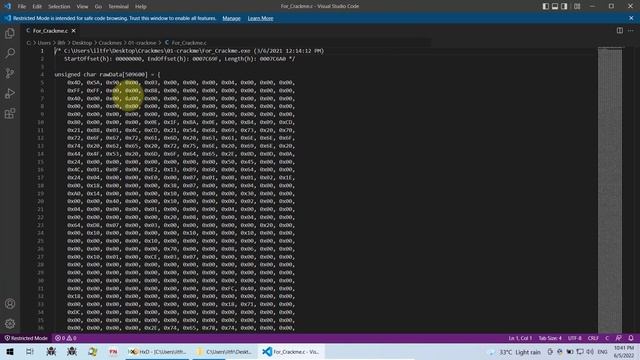Close the Restricted Mode notification banner
Viewport: 640px width, 360px height.
[631, 18]
